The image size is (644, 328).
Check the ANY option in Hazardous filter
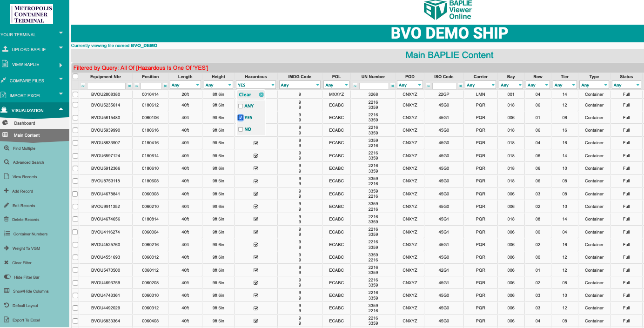(241, 106)
